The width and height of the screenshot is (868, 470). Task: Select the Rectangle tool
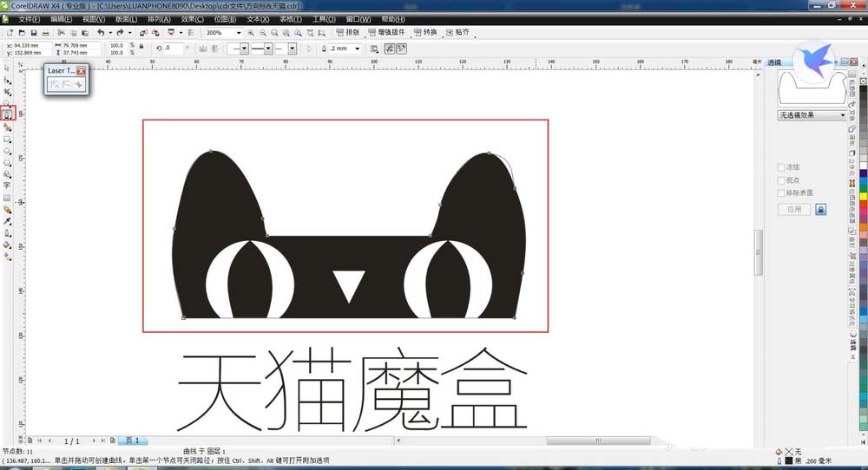point(7,140)
